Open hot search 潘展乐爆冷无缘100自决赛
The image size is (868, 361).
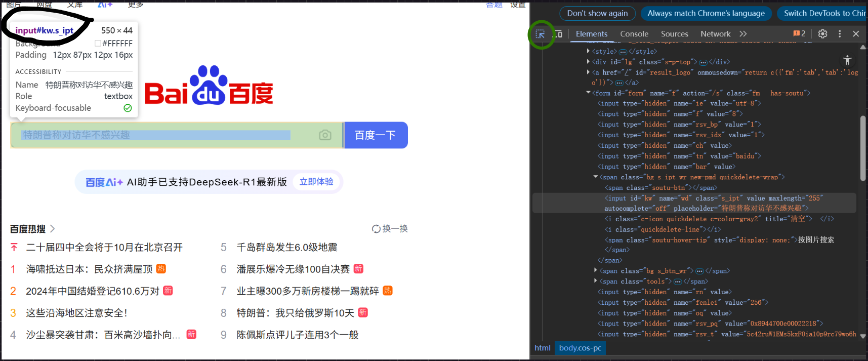click(294, 269)
